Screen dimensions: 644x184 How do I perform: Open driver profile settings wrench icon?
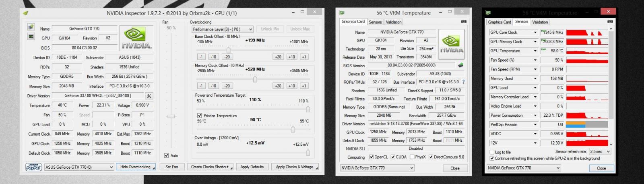click(149, 96)
